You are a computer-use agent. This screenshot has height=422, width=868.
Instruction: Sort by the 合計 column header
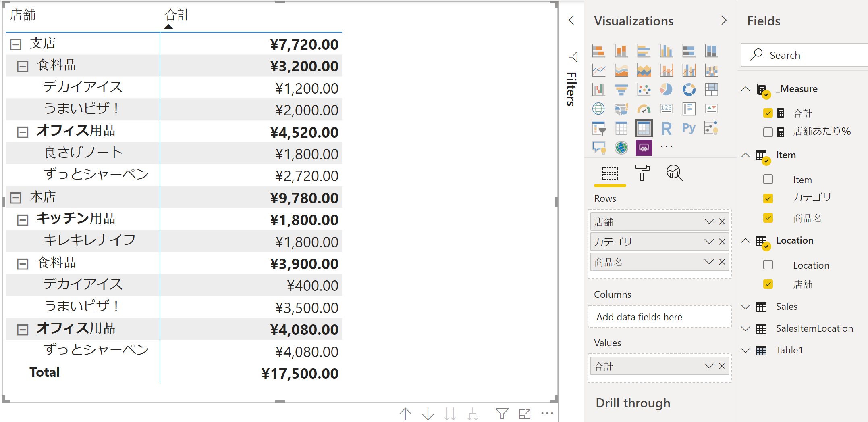[177, 15]
